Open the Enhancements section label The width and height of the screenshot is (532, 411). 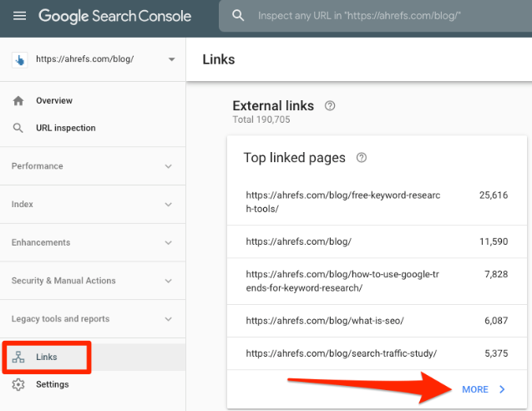tap(41, 242)
